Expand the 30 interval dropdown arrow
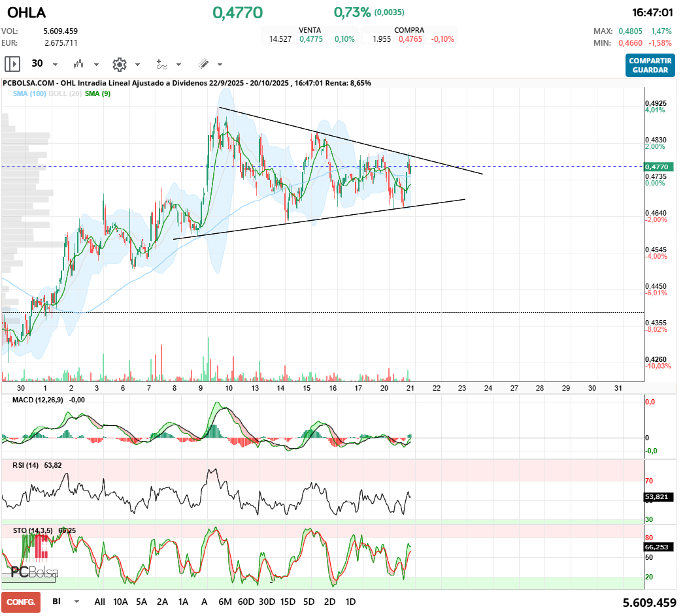This screenshot has width=685, height=616. pyautogui.click(x=55, y=65)
